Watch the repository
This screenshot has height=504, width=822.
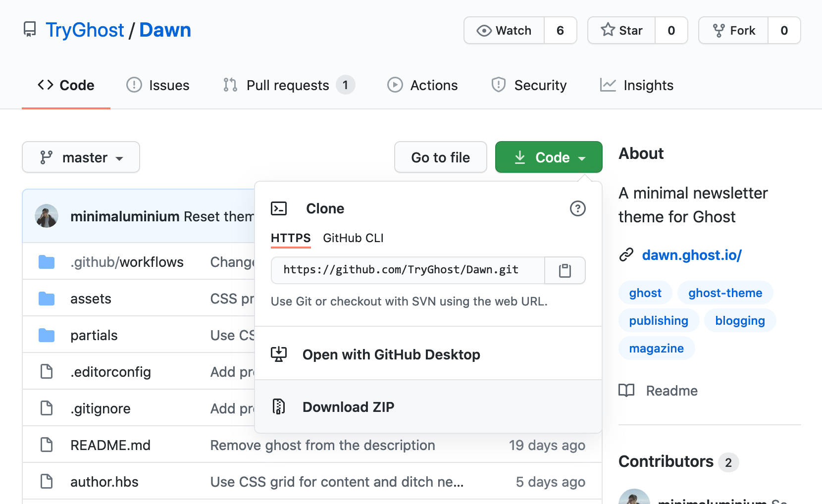[504, 31]
